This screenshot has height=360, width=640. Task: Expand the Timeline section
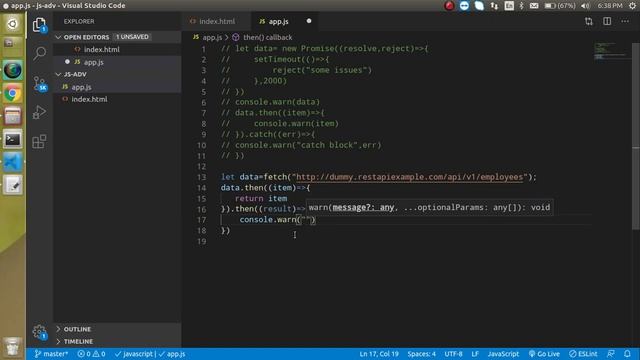point(78,341)
